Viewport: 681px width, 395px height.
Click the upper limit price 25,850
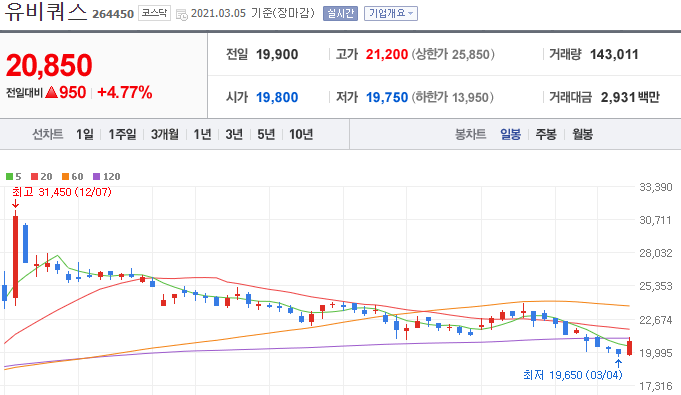coord(470,54)
